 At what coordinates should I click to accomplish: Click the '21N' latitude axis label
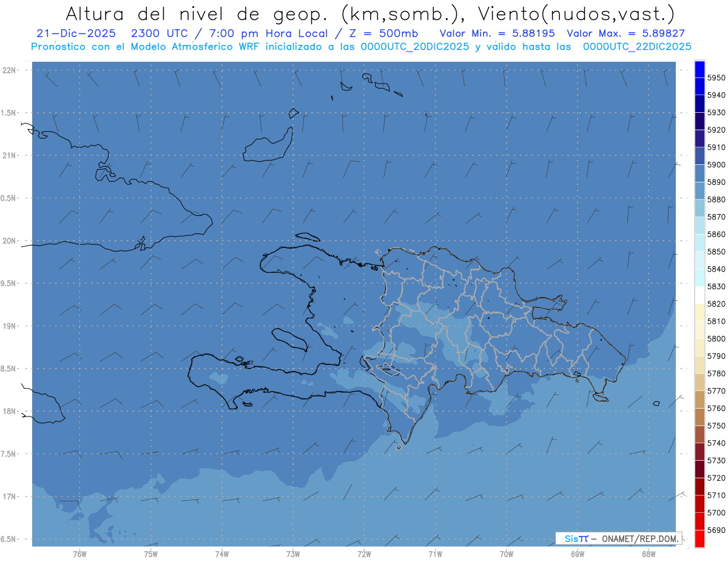[10, 156]
